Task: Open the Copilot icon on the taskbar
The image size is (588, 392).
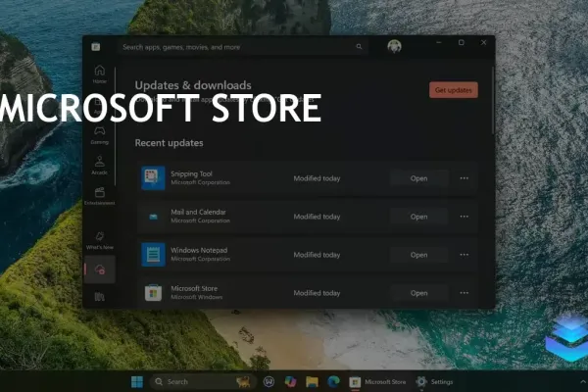Action: click(x=290, y=382)
